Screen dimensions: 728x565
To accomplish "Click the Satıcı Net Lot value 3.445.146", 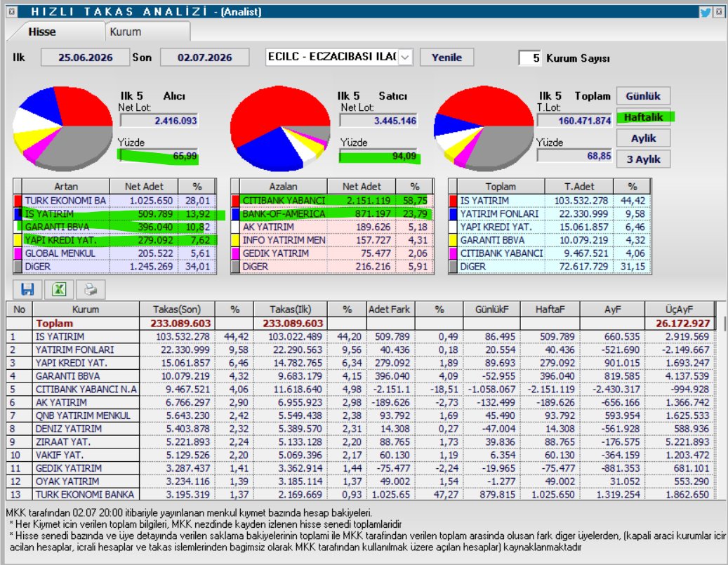I will [x=378, y=121].
